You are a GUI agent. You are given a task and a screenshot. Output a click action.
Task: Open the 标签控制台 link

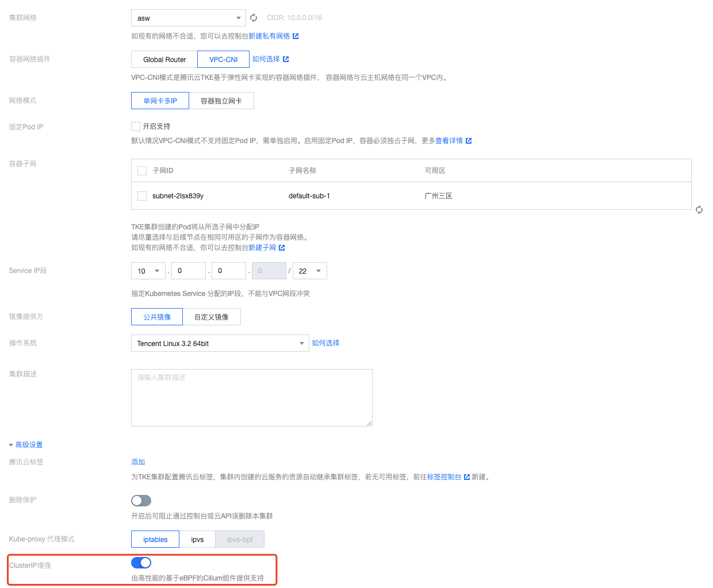[x=444, y=477]
